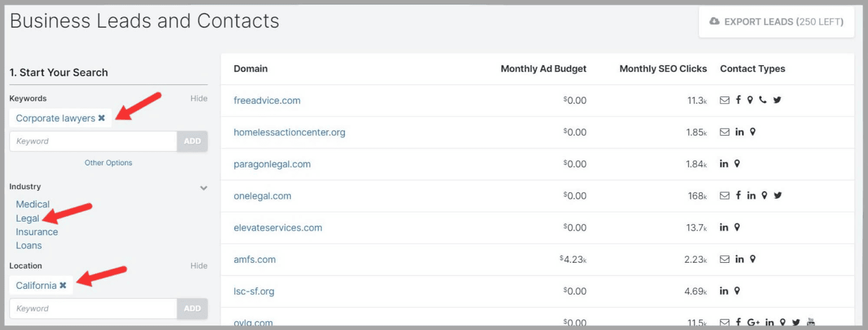868x330 pixels.
Task: Open Other Options under Keywords
Action: pos(108,163)
